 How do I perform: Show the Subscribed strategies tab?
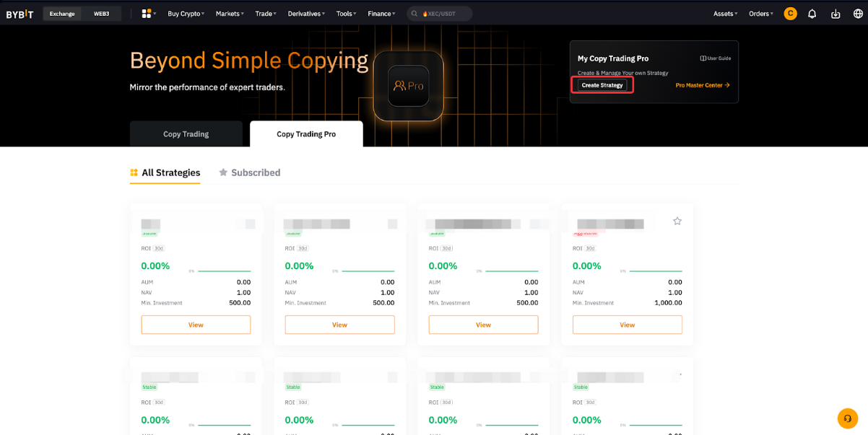coord(250,172)
